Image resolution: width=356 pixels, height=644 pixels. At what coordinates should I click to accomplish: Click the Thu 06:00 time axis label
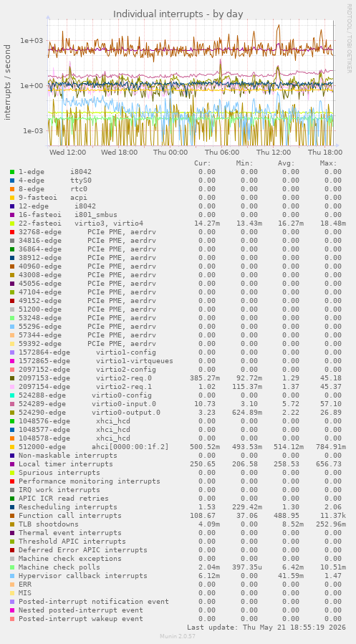point(222,152)
